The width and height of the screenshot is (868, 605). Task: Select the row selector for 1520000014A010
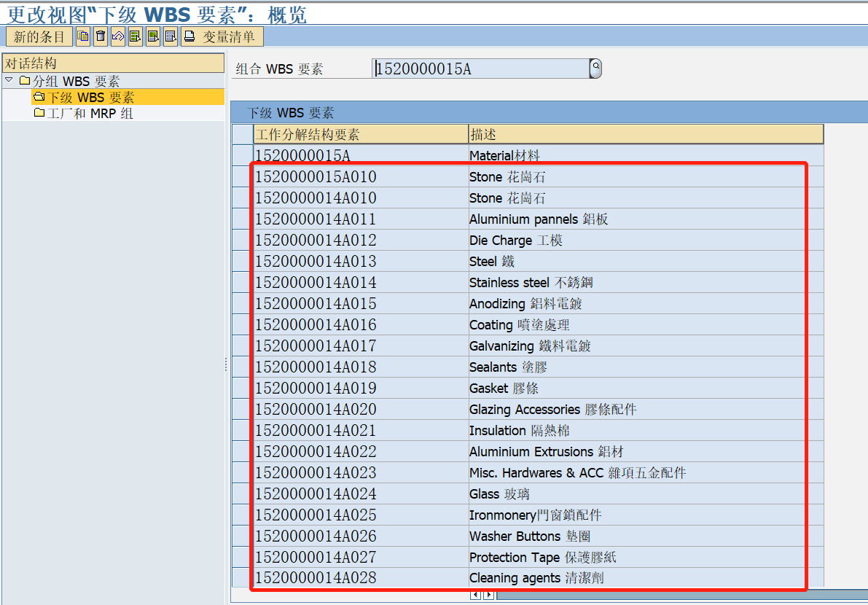[243, 198]
